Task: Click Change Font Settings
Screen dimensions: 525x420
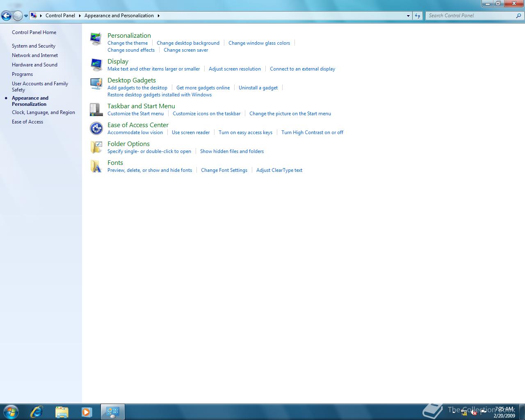Action: click(x=224, y=170)
